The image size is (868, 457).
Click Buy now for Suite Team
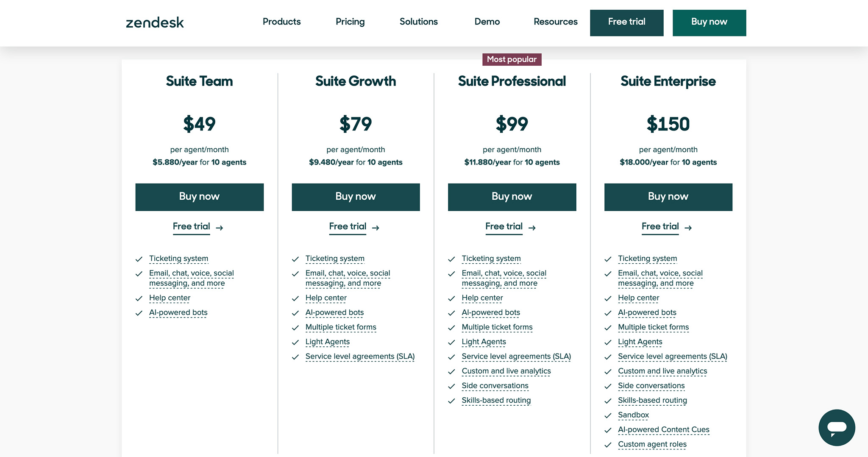199,197
